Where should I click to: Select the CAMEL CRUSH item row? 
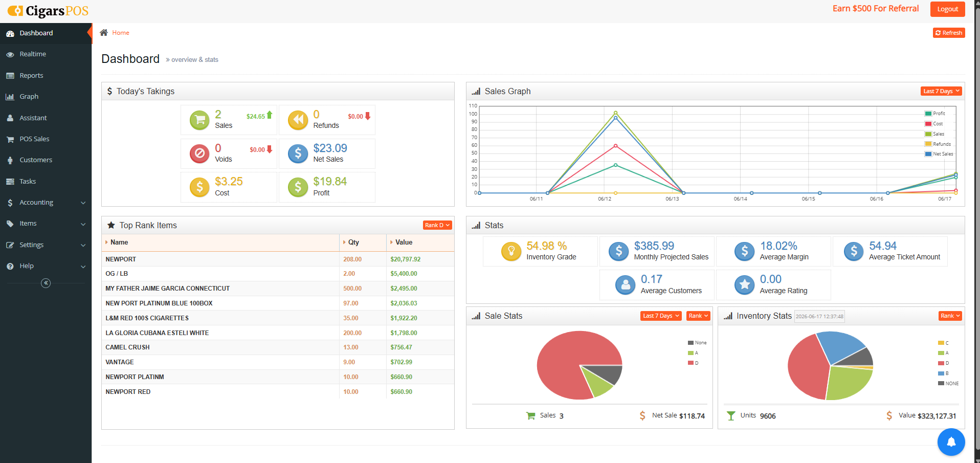278,347
